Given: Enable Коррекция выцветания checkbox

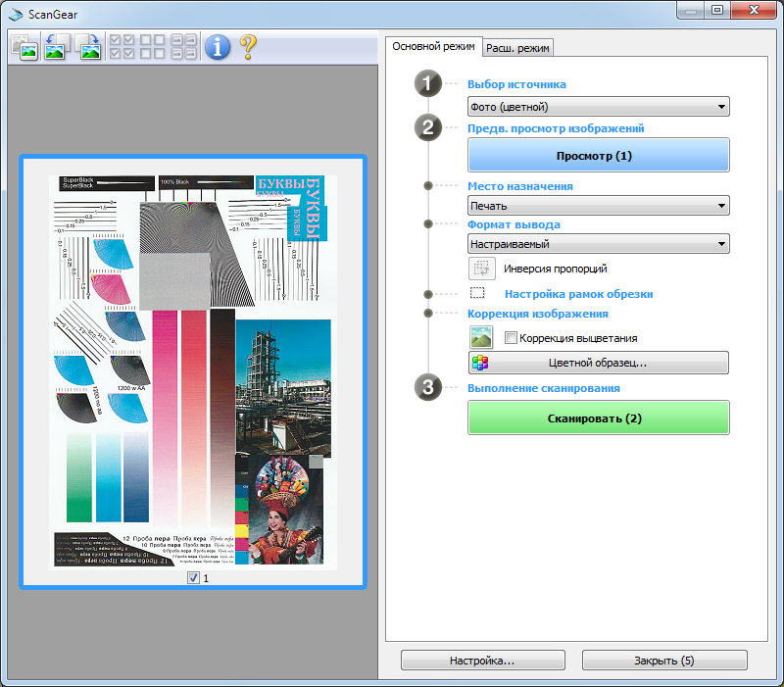Looking at the screenshot, I should (x=511, y=338).
